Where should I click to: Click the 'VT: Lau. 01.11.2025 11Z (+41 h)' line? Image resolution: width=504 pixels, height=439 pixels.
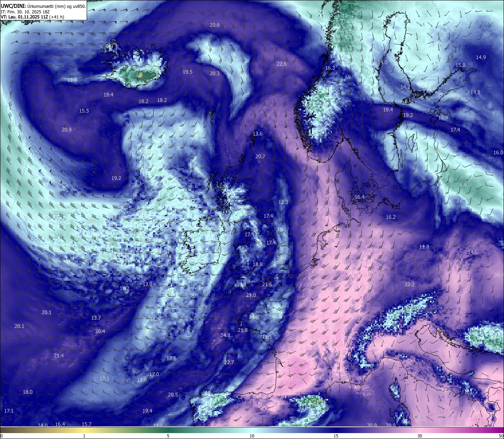[33, 17]
